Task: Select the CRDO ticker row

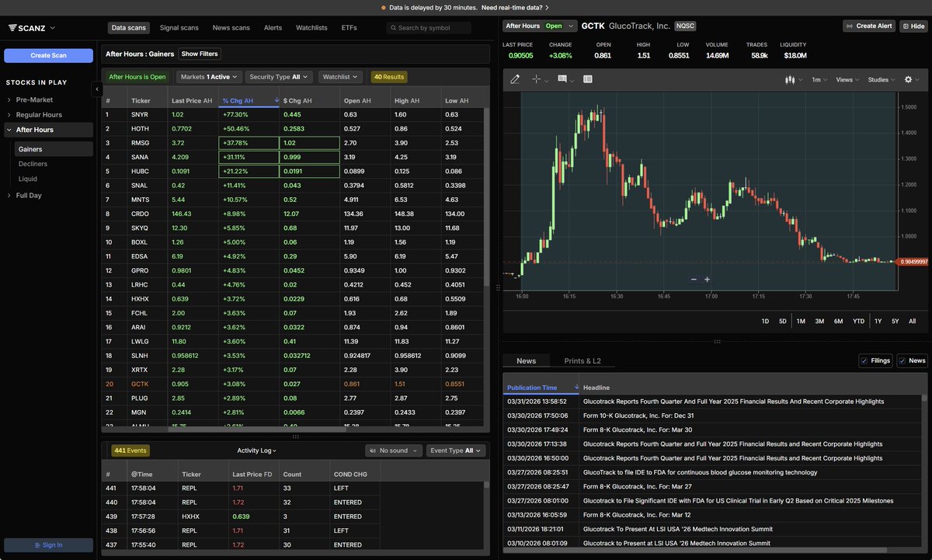Action: click(292, 214)
